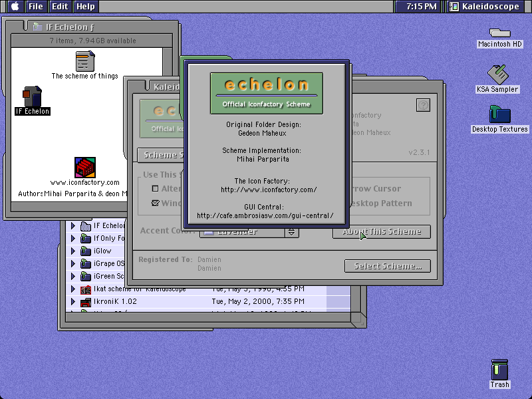
Task: Click the 'IkroniK 1.02' file name
Action: [x=115, y=301]
